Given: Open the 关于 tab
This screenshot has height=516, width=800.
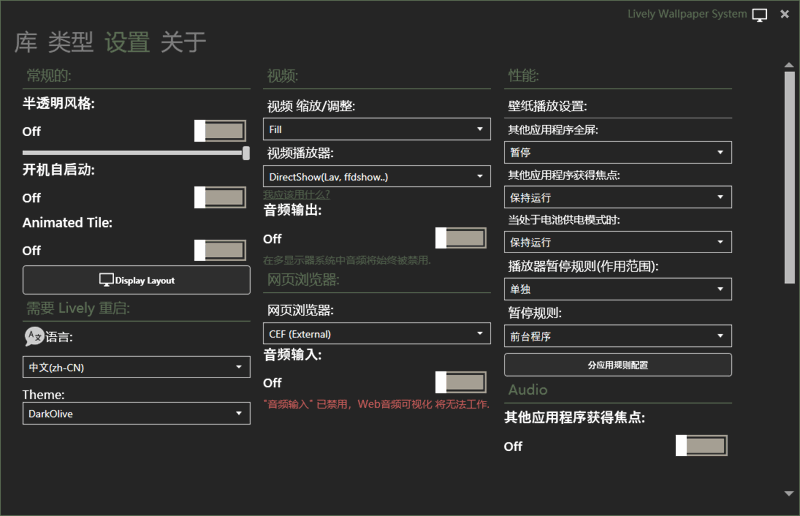Looking at the screenshot, I should click(183, 42).
